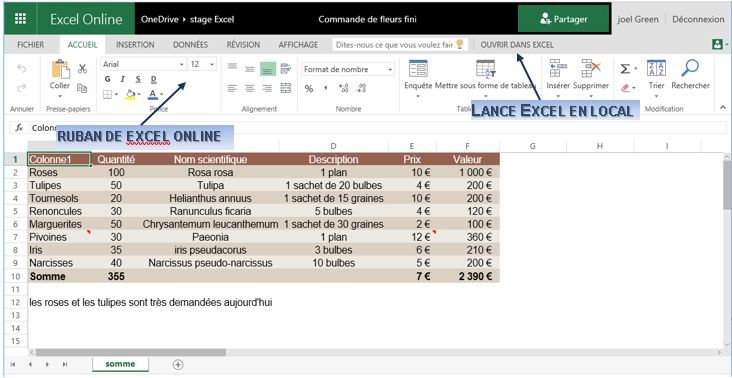732x378 pixels.
Task: Click the horizontal scrollbar thumb
Action: [131, 352]
